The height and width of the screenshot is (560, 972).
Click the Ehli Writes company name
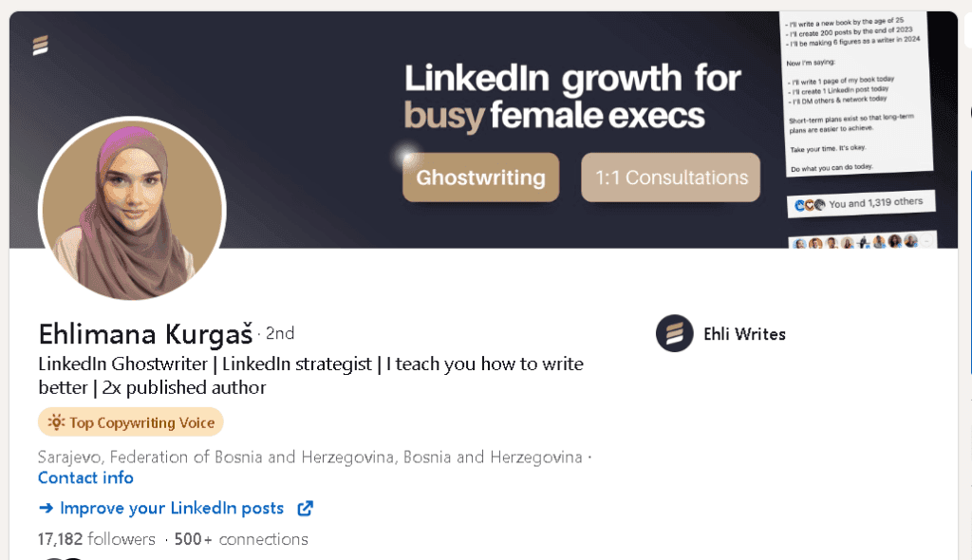(x=744, y=334)
